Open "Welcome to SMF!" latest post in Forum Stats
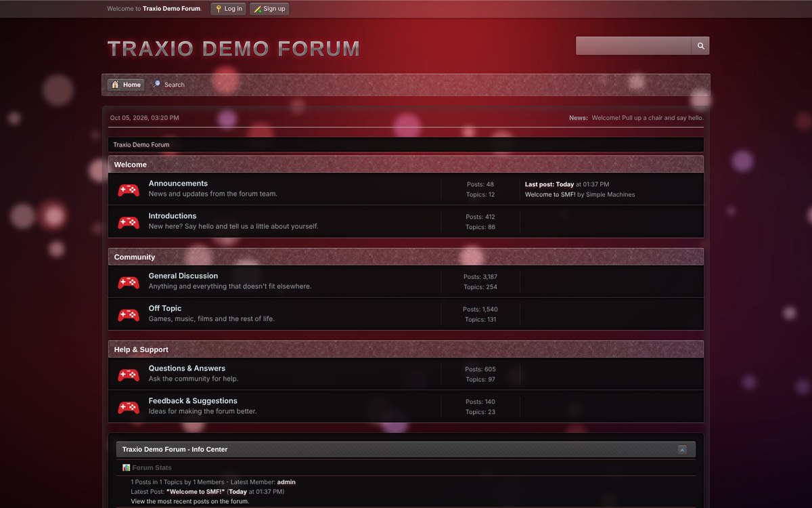 196,492
